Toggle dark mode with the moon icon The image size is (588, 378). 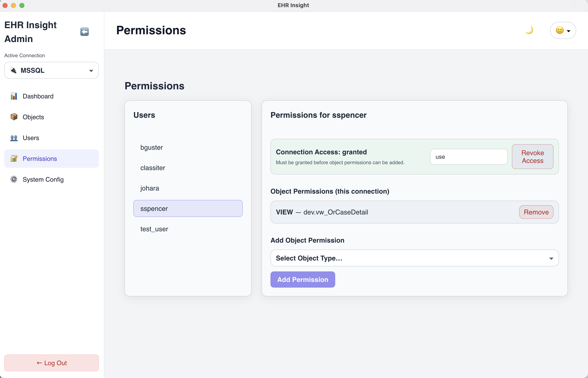(x=530, y=30)
